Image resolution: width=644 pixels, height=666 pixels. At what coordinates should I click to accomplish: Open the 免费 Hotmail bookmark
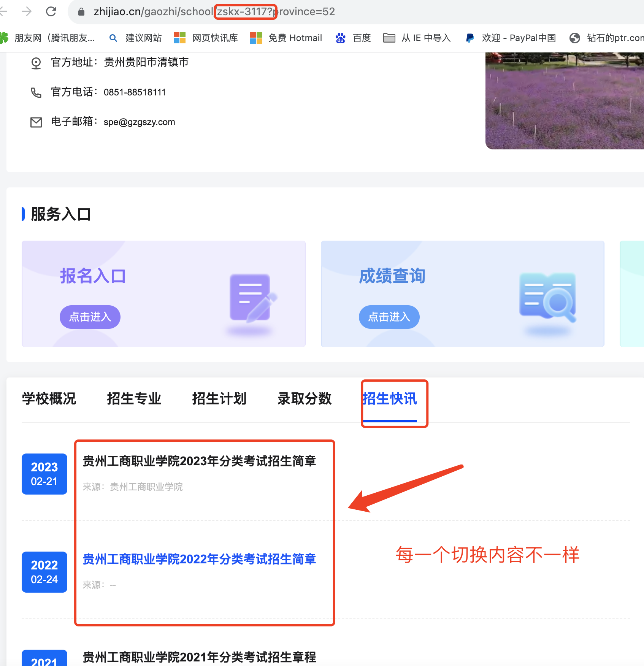pyautogui.click(x=286, y=38)
